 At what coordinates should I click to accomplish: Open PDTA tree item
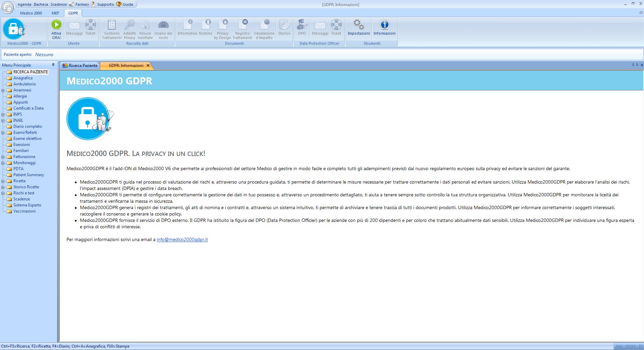[18, 169]
